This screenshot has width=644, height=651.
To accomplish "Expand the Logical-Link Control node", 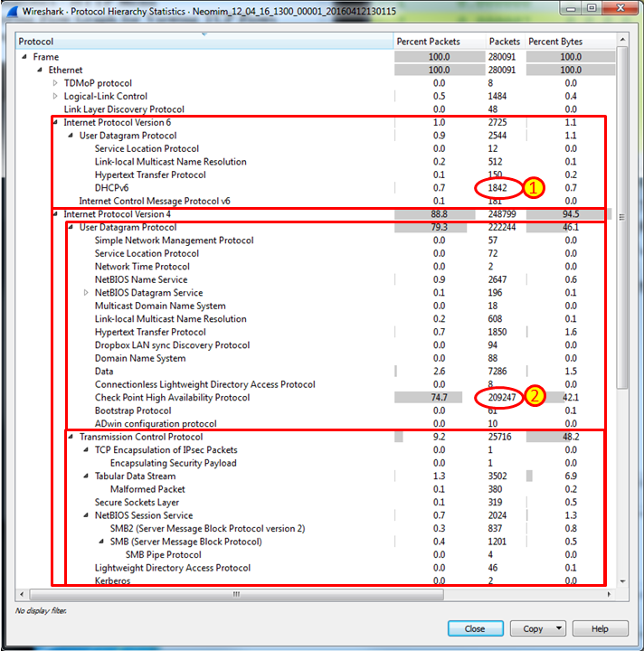I will click(55, 96).
